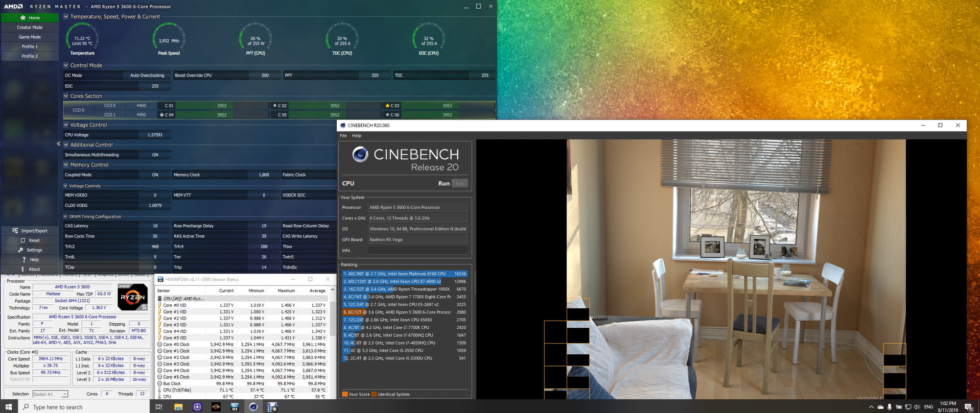Click the HWiNFO64 title bar icon
Screen dimensions: 980x413
160,279
